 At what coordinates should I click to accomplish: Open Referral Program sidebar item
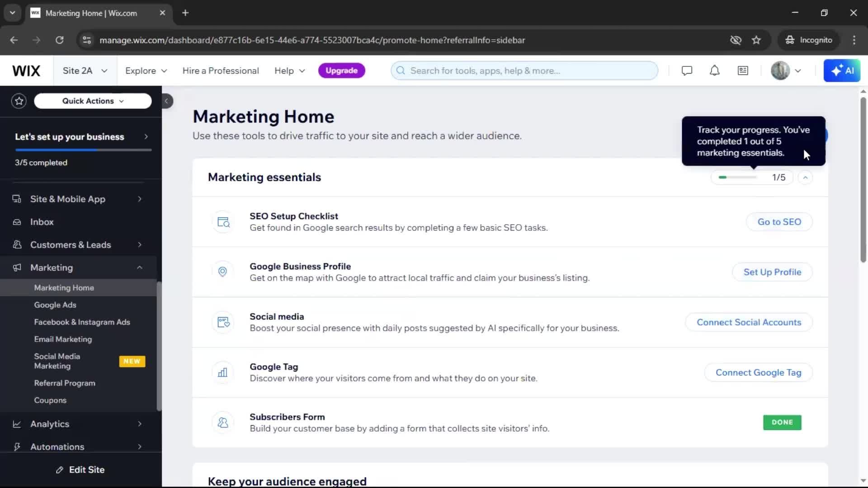78,383
